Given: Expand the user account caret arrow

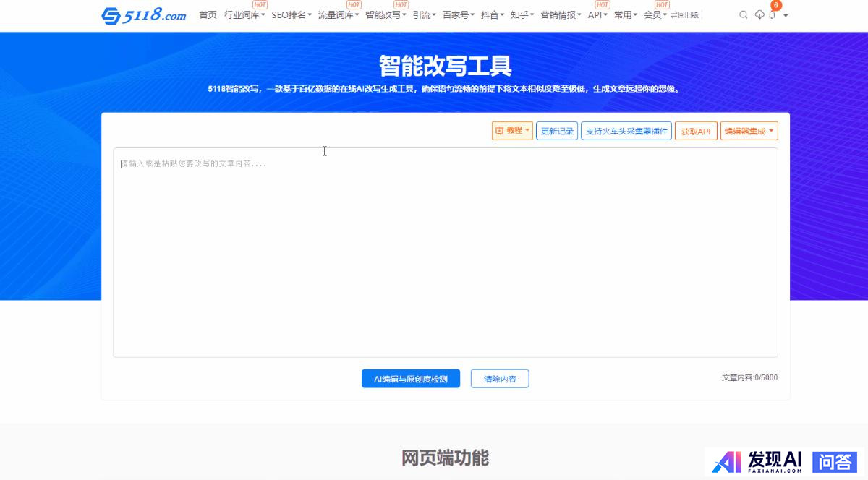Looking at the screenshot, I should pyautogui.click(x=786, y=15).
